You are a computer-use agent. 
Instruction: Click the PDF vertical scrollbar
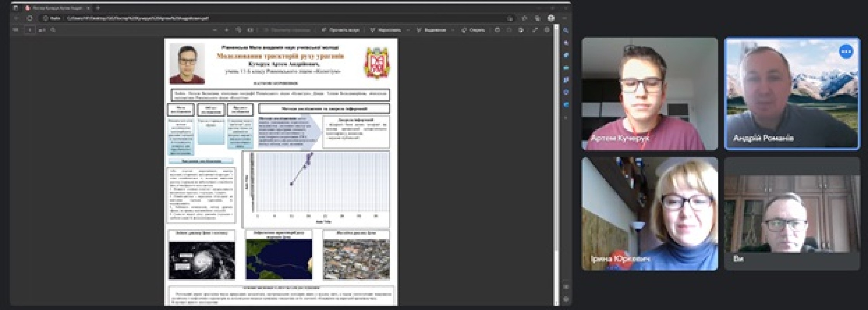(x=557, y=155)
